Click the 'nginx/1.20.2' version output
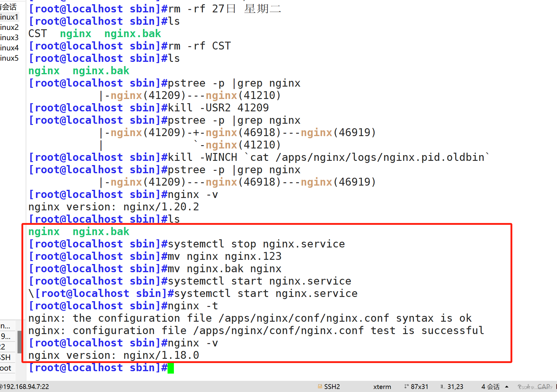557x392 pixels. pyautogui.click(x=161, y=207)
